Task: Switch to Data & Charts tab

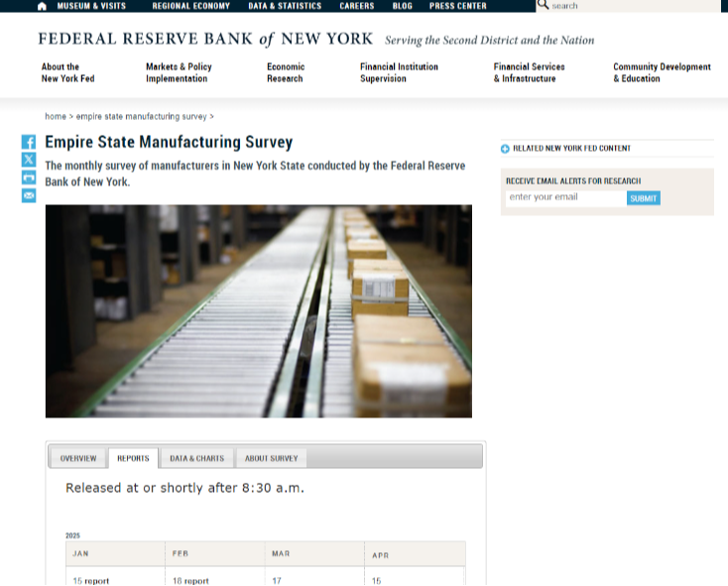Action: tap(196, 458)
